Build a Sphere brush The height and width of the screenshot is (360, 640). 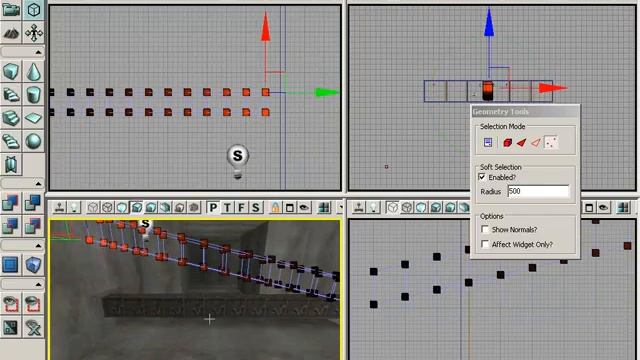point(33,141)
